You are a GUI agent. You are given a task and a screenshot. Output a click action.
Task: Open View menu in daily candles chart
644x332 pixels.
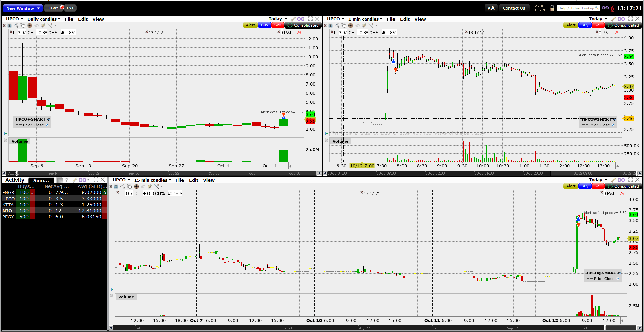coord(98,19)
